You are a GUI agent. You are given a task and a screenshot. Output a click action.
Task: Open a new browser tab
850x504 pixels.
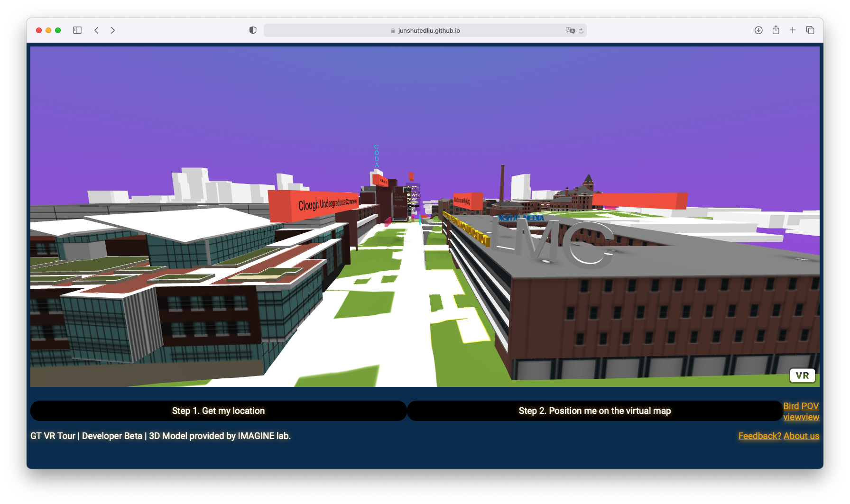[793, 30]
